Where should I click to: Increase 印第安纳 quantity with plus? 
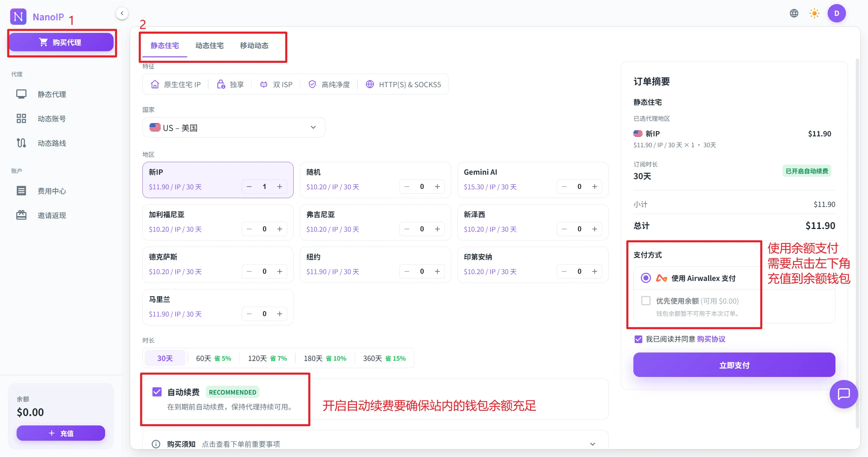coord(595,271)
